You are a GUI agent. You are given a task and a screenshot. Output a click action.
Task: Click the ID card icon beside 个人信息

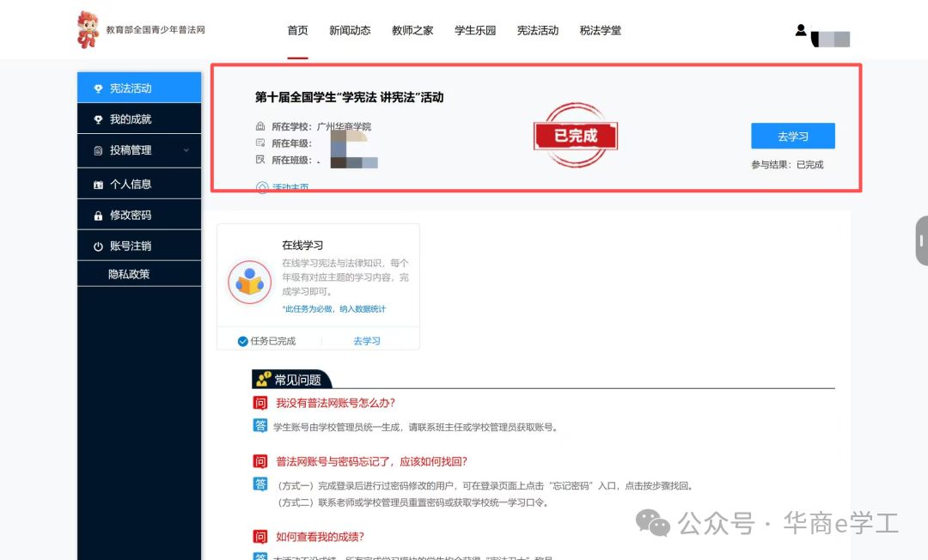pyautogui.click(x=98, y=185)
